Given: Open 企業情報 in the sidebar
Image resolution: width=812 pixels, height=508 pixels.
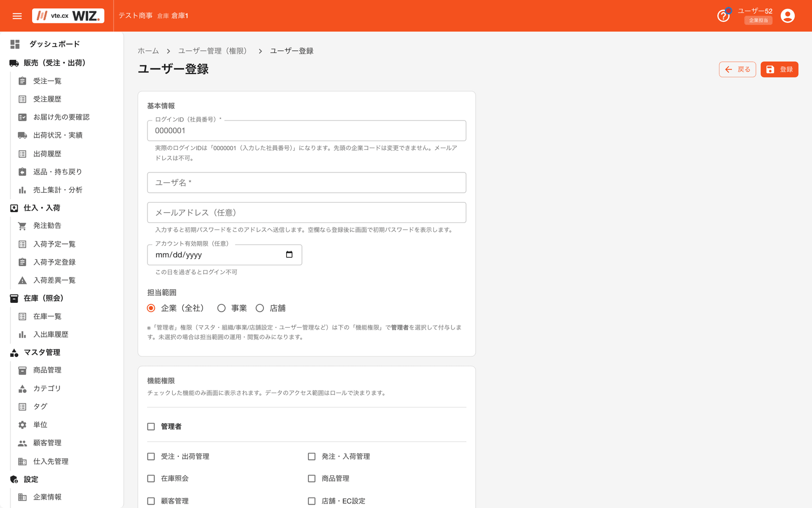Looking at the screenshot, I should click(x=47, y=497).
